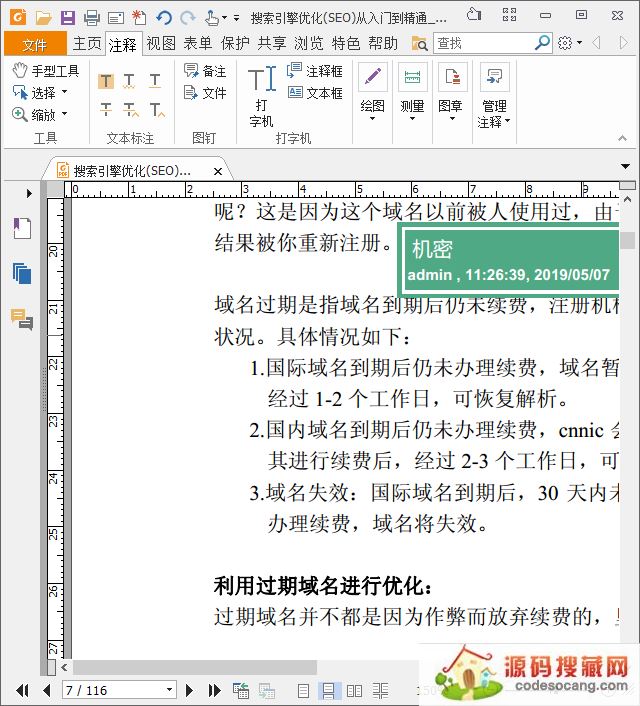
Task: Open the comments panel in left sidebar
Action: (22, 319)
